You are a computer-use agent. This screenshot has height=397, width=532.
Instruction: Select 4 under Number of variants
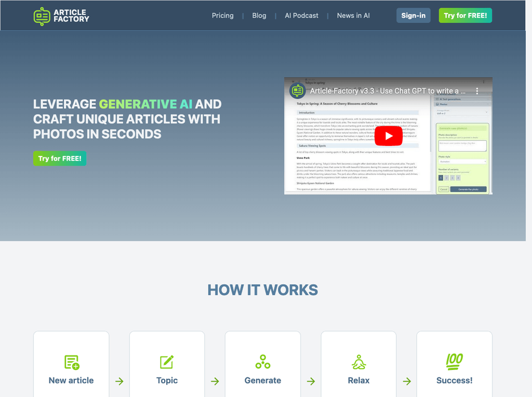pyautogui.click(x=458, y=178)
